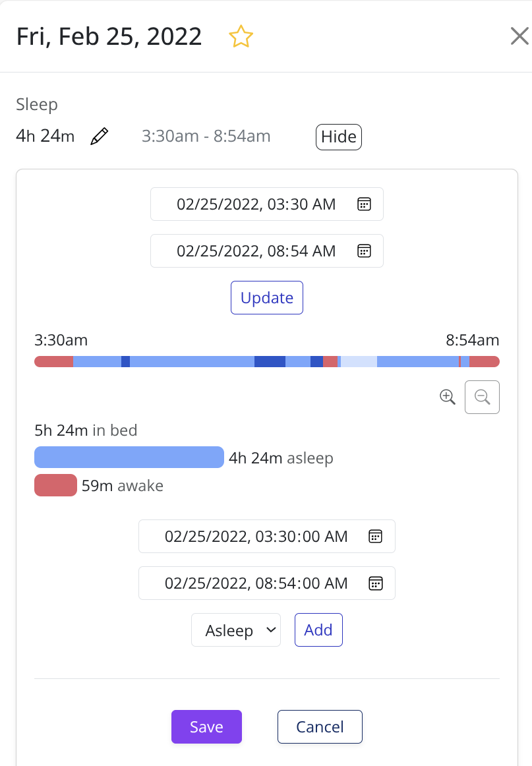Image resolution: width=532 pixels, height=766 pixels.
Task: Close the sleep detail dialog
Action: pos(519,37)
